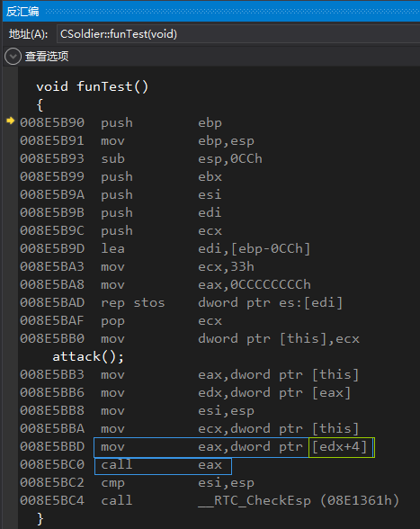Click the address input field CSoldier::funTest(void)
This screenshot has width=420, height=529.
click(x=238, y=34)
